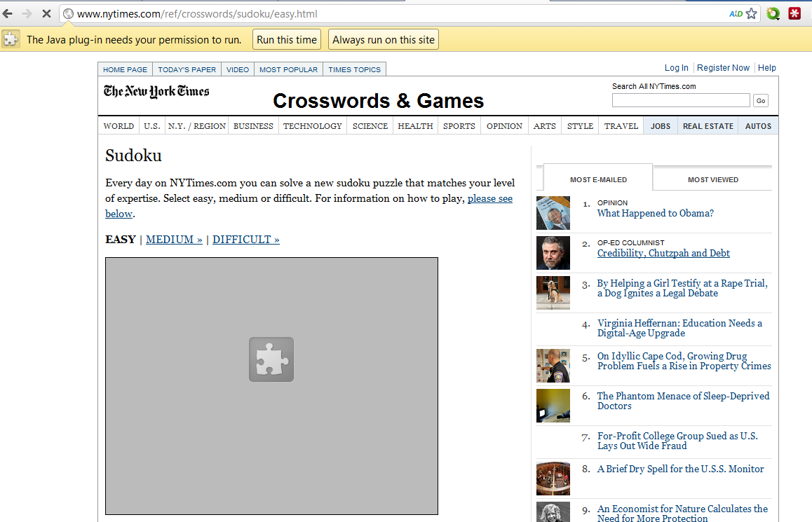Image resolution: width=812 pixels, height=522 pixels.
Task: Open the STYLE section
Action: coord(580,126)
